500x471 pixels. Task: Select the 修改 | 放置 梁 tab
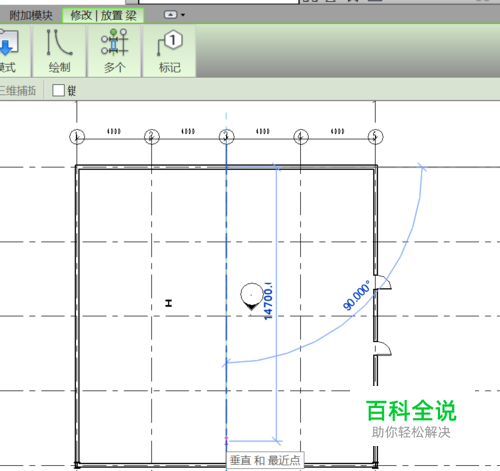tap(103, 15)
